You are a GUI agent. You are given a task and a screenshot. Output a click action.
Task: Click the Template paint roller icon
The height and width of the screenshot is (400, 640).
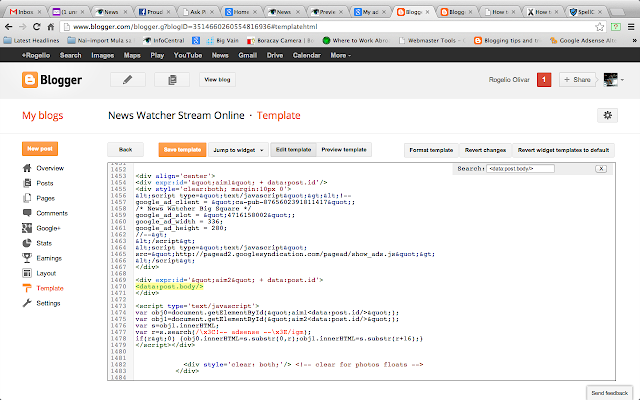point(27,288)
